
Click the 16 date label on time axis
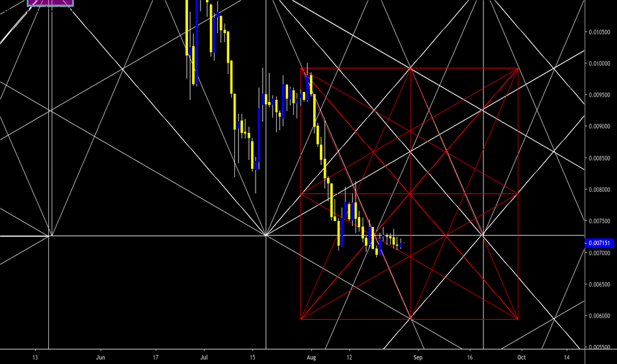470,357
